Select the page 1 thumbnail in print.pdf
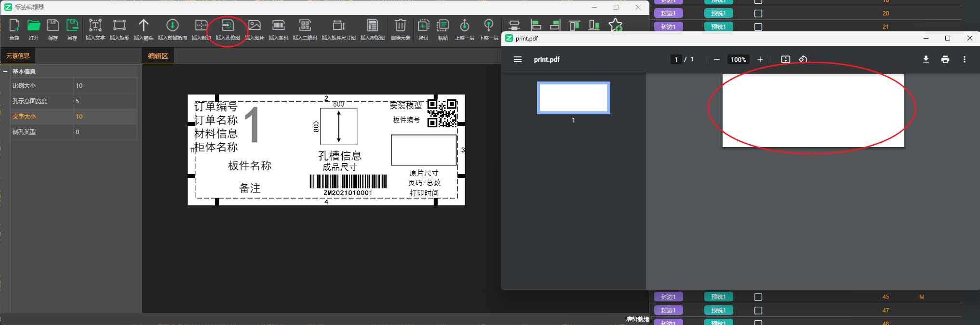The image size is (980, 325). pos(574,98)
